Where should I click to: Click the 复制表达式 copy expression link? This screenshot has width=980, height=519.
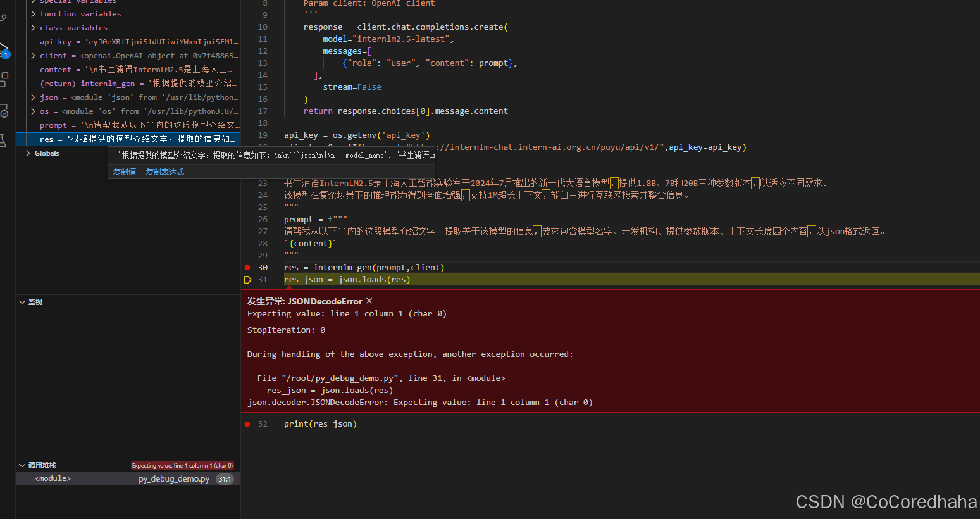[164, 172]
